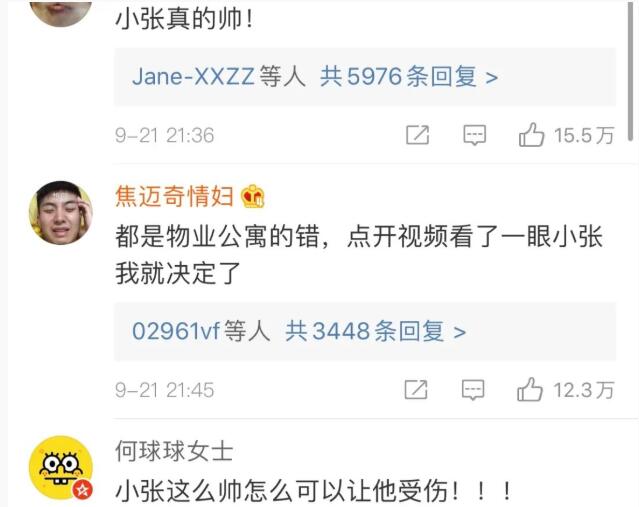The width and height of the screenshot is (639, 507).
Task: View 焦迈奇情妇 avatar photo
Action: click(x=61, y=213)
